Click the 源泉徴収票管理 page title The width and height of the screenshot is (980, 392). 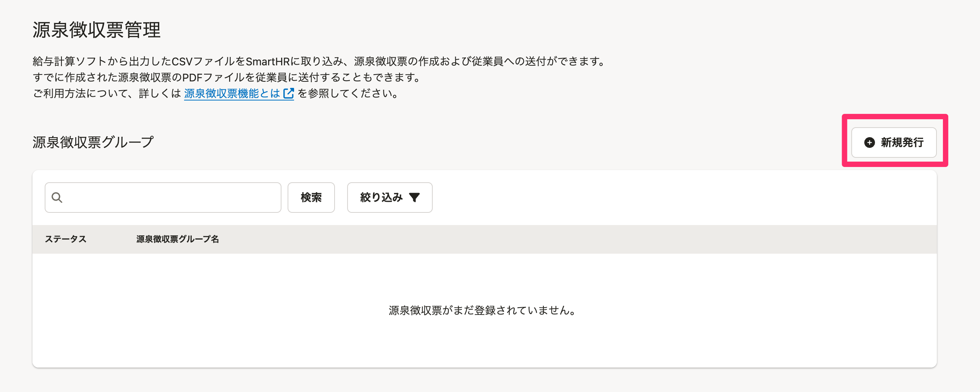[96, 30]
